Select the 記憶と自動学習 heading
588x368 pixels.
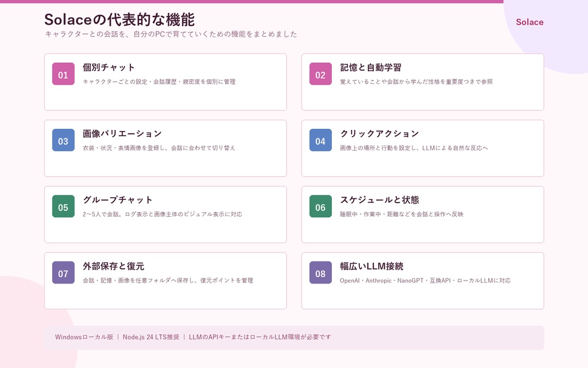370,68
